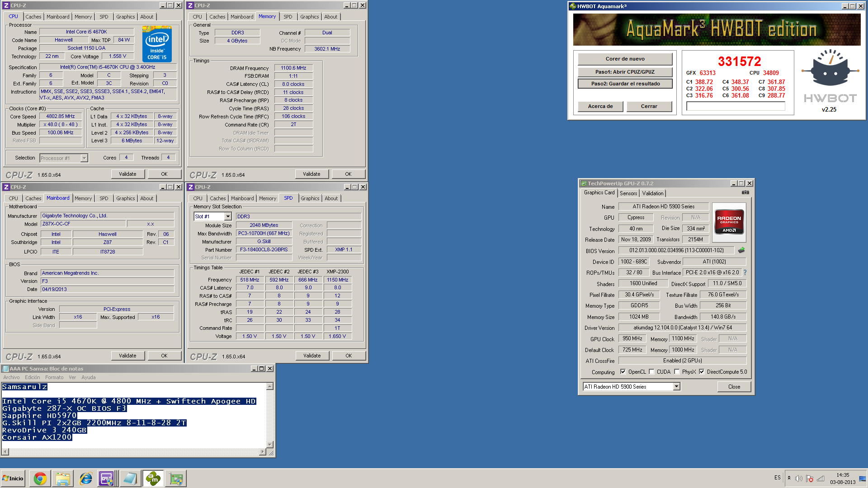Show hidden system tray icons

pyautogui.click(x=789, y=478)
